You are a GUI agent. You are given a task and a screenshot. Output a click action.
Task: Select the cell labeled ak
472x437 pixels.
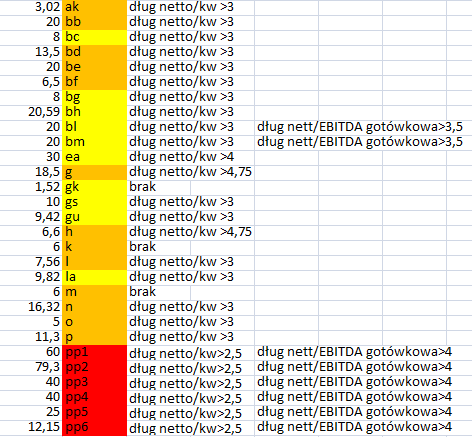[x=94, y=7]
